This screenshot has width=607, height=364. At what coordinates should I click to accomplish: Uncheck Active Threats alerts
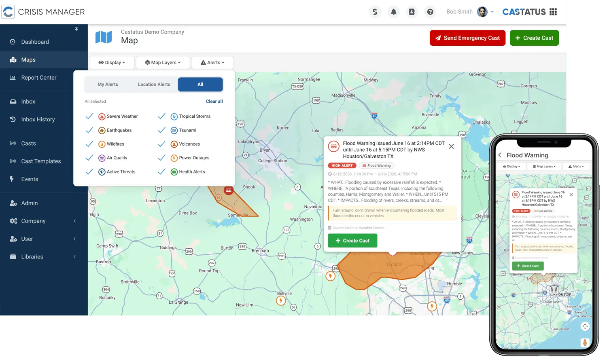click(x=89, y=171)
